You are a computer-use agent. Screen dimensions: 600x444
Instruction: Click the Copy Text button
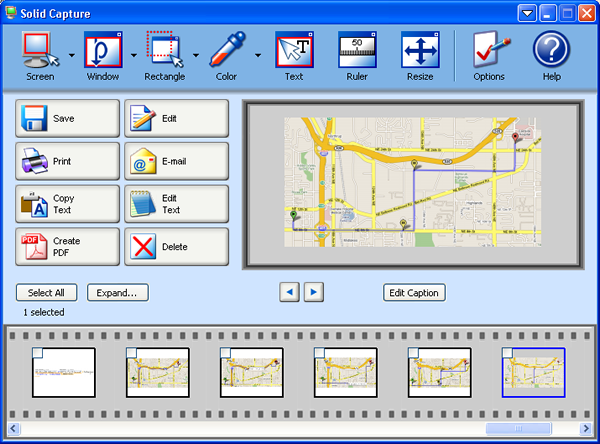coord(67,204)
